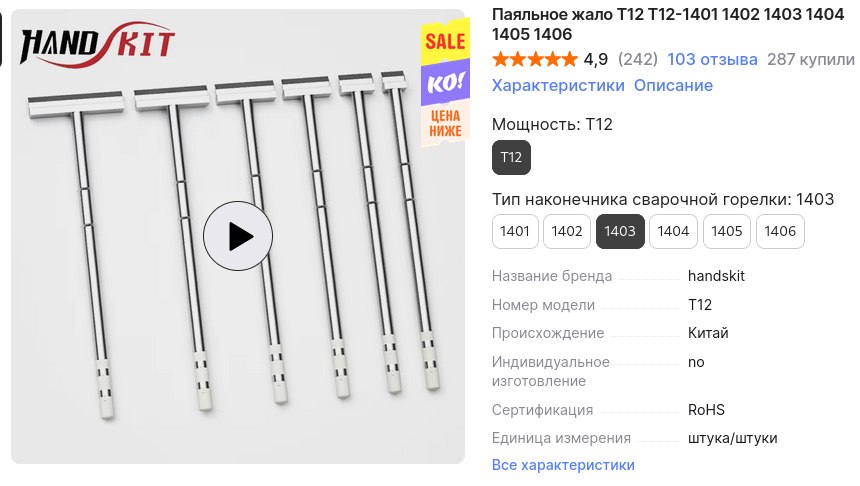Click the KO! promo badge
This screenshot has height=486, width=860.
pyautogui.click(x=445, y=83)
